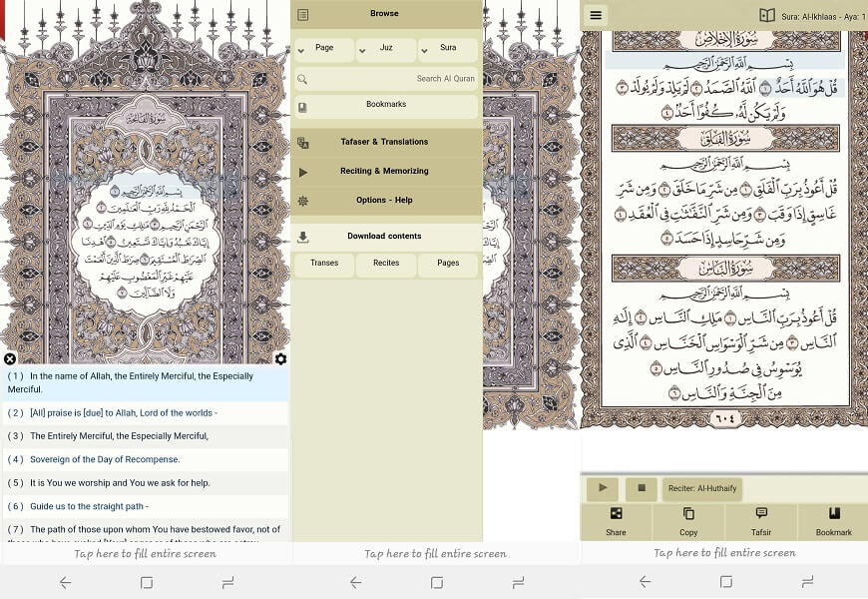Tap Surah Al-Falaq header banner

pyautogui.click(x=725, y=139)
